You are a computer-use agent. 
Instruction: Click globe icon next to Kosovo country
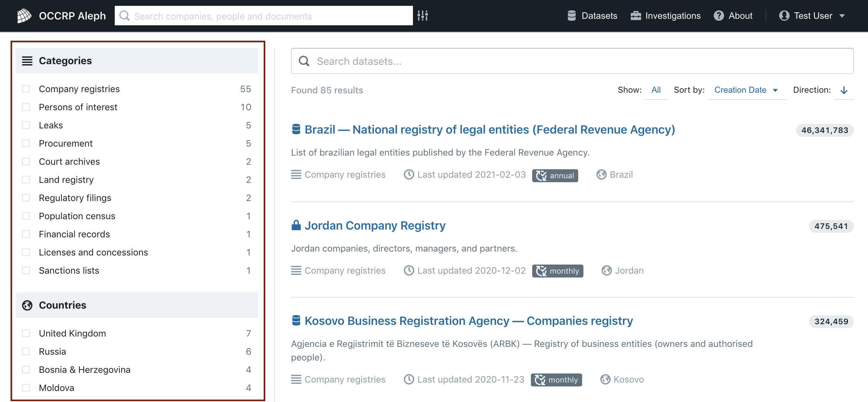click(605, 379)
